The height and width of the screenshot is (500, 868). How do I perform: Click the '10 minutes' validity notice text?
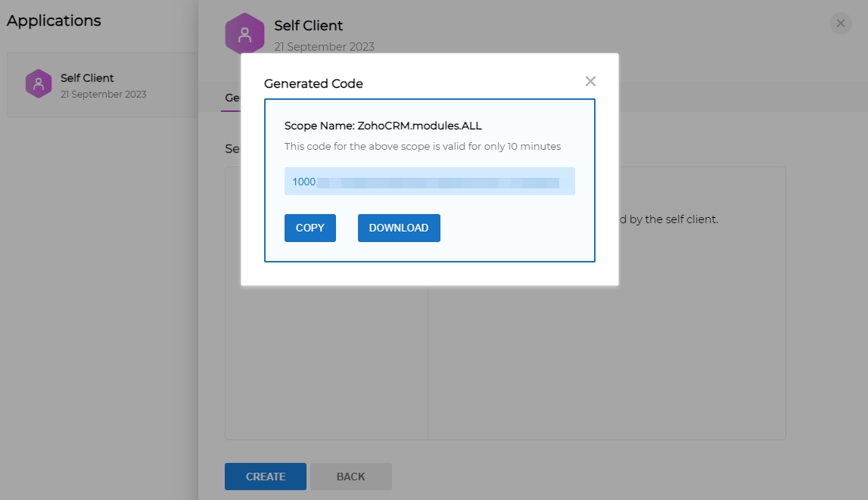(422, 147)
